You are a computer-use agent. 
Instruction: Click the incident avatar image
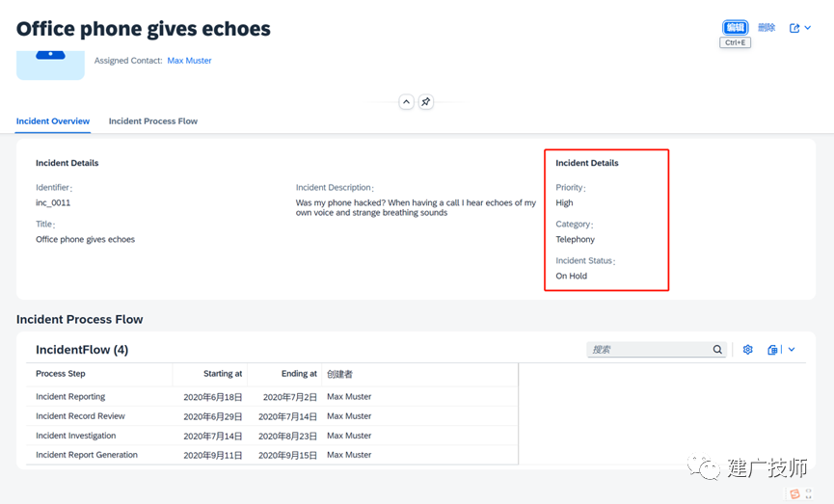tap(50, 65)
